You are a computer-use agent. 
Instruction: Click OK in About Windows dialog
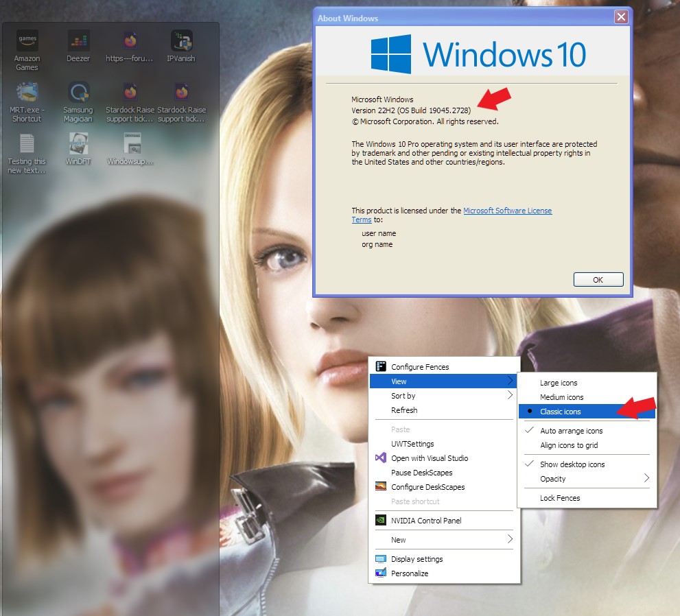(598, 280)
